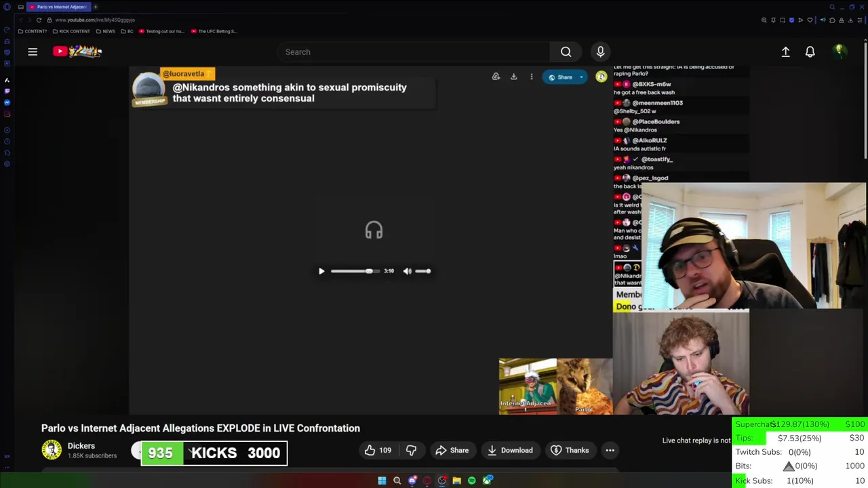Open the account avatar menu
Image resolution: width=868 pixels, height=488 pixels.
tap(840, 52)
